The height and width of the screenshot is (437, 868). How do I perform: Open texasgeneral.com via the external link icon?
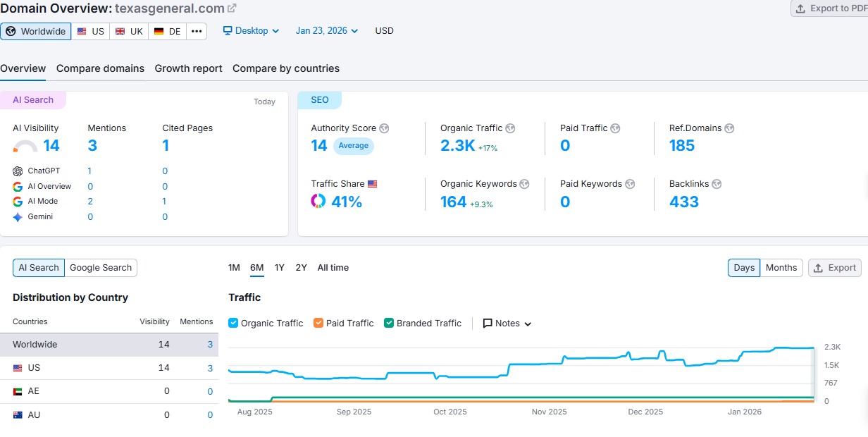230,8
